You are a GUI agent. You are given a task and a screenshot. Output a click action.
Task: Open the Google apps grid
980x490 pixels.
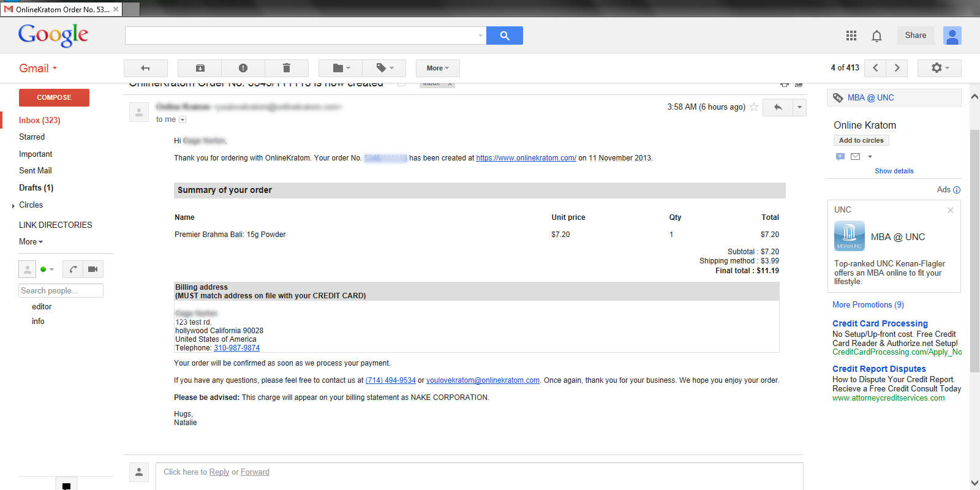coord(851,36)
